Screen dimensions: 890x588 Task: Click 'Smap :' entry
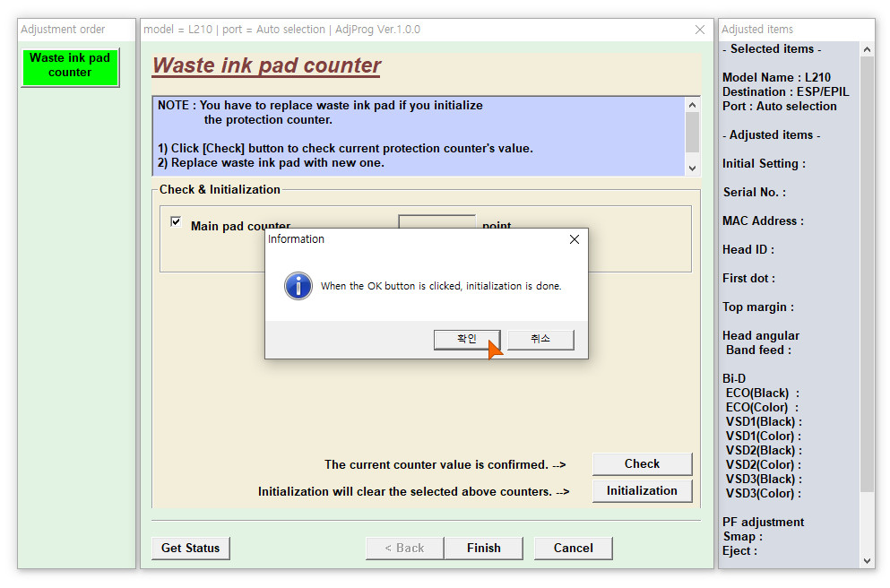coord(742,536)
